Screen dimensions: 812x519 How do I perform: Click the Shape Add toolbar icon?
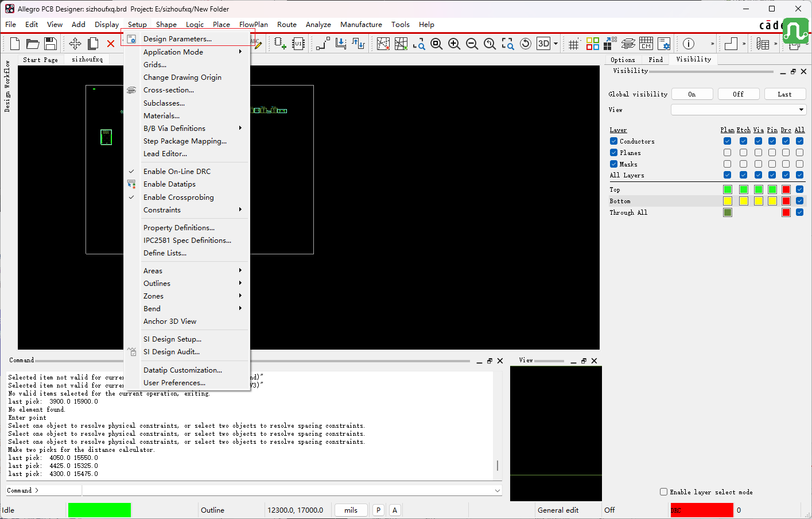tap(731, 44)
